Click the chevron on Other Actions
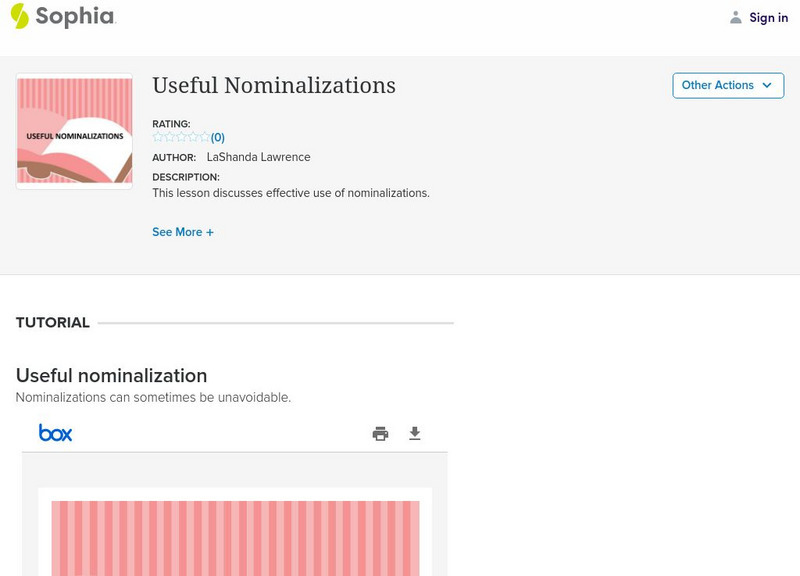 pyautogui.click(x=765, y=85)
